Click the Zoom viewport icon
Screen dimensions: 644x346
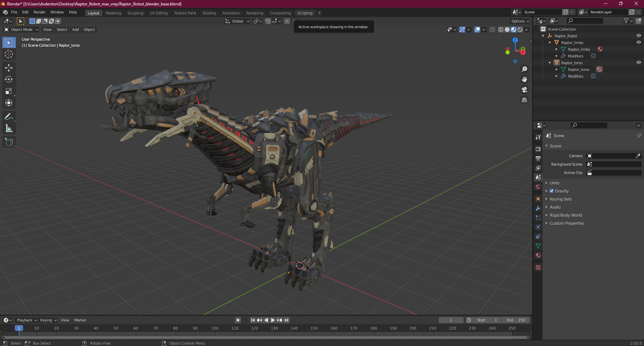[524, 69]
